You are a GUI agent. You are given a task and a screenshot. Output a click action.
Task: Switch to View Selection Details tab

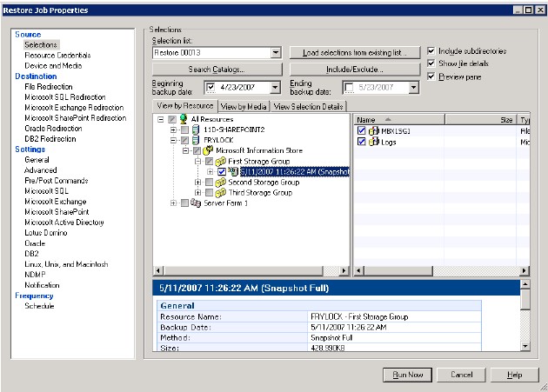tap(308, 107)
